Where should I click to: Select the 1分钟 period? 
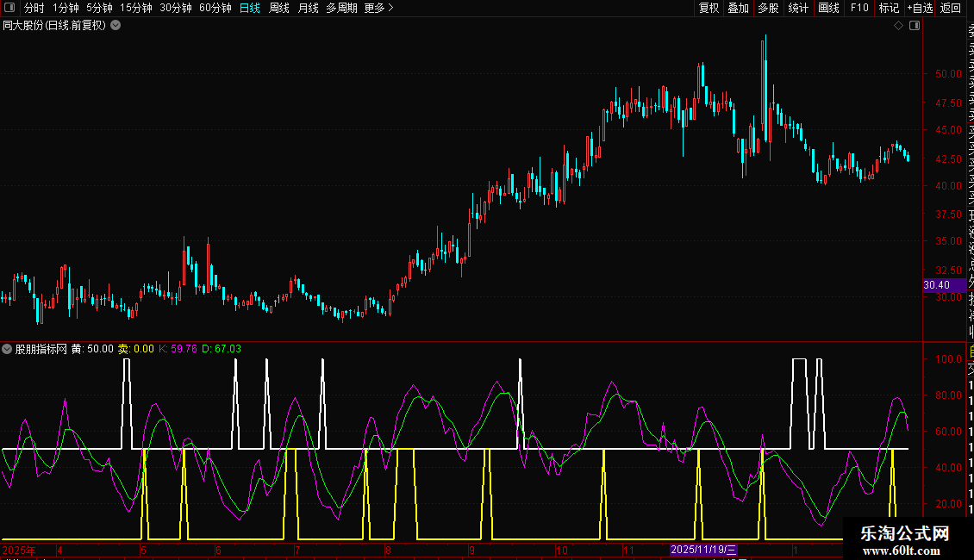[x=66, y=8]
